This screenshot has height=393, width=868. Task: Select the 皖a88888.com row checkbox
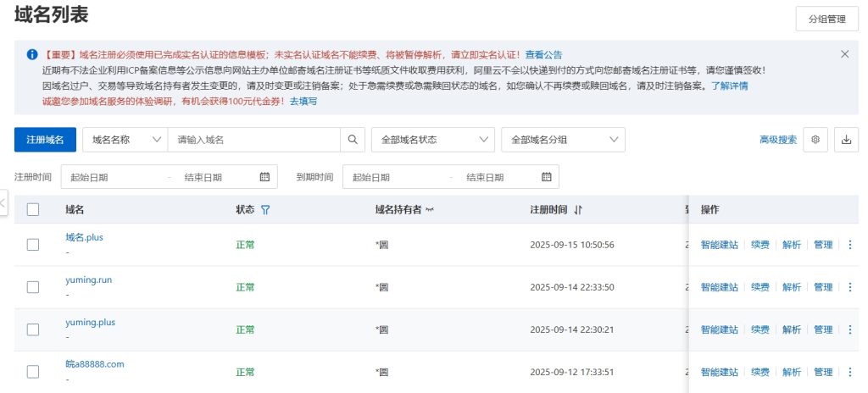[33, 372]
